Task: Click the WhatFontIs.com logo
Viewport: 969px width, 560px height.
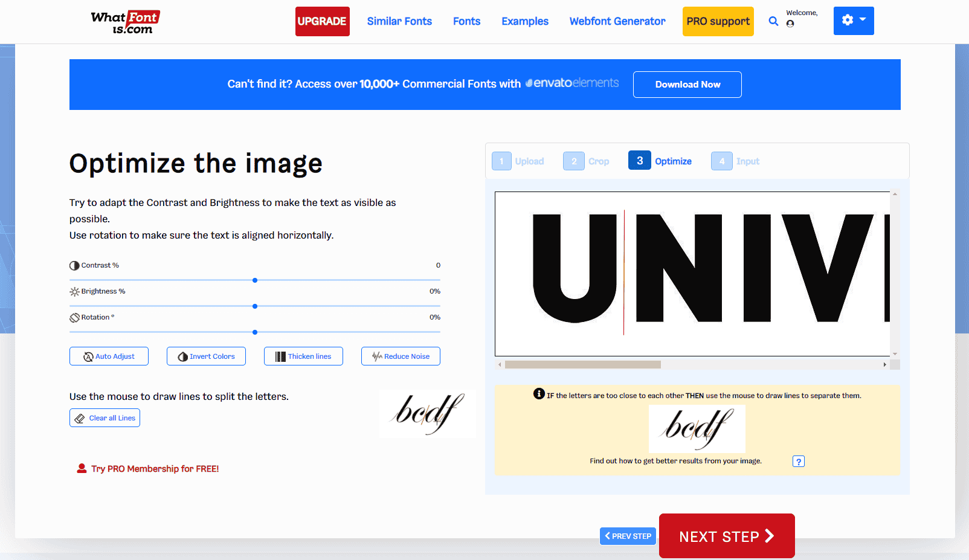Action: coord(126,23)
